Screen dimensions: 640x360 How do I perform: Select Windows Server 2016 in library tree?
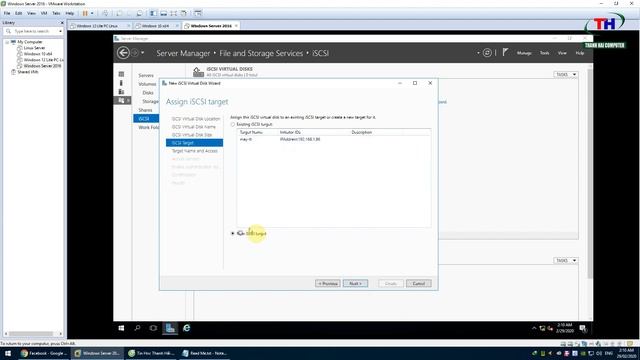pyautogui.click(x=42, y=66)
